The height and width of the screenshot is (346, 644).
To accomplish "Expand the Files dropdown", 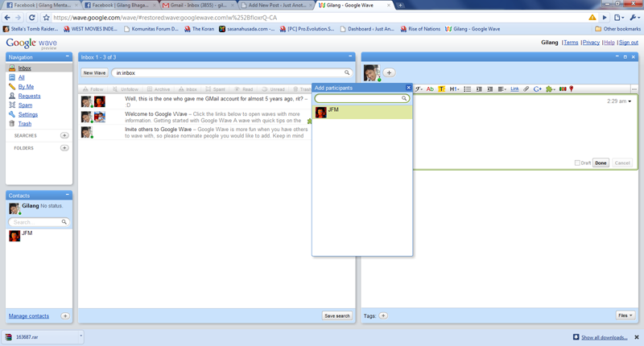I will pos(625,315).
